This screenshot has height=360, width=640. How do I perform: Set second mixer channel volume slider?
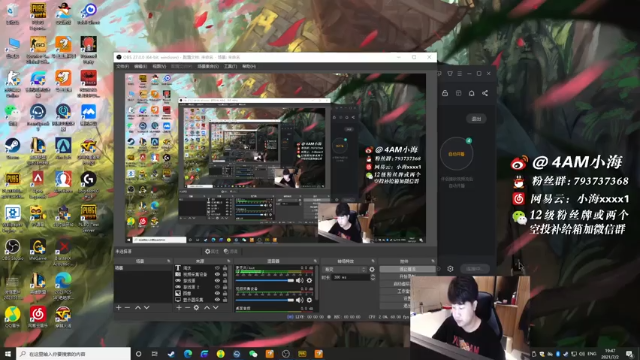pyautogui.click(x=264, y=300)
